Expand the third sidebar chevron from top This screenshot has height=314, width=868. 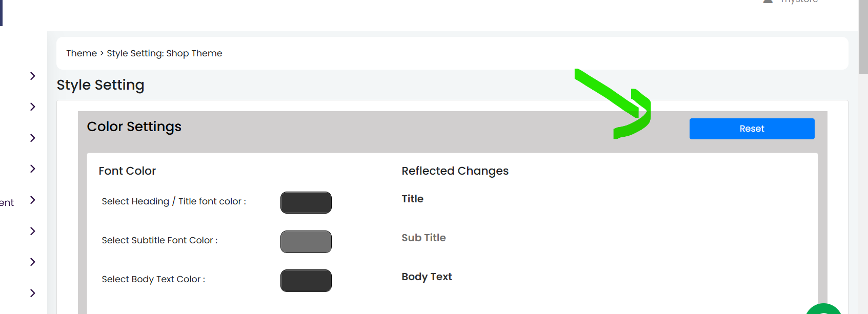33,138
